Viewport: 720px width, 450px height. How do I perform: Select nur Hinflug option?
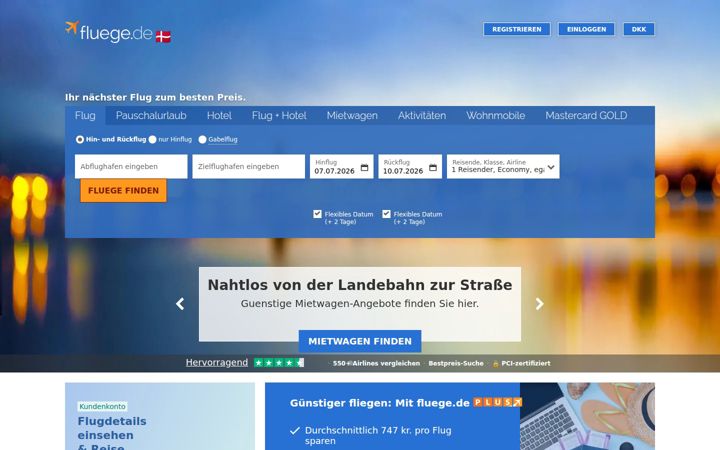pyautogui.click(x=152, y=139)
